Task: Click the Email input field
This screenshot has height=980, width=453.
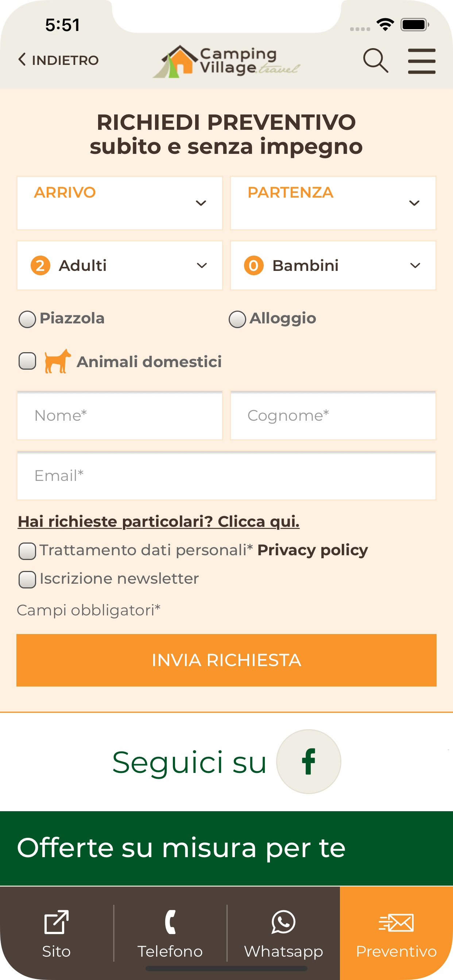Action: click(226, 475)
